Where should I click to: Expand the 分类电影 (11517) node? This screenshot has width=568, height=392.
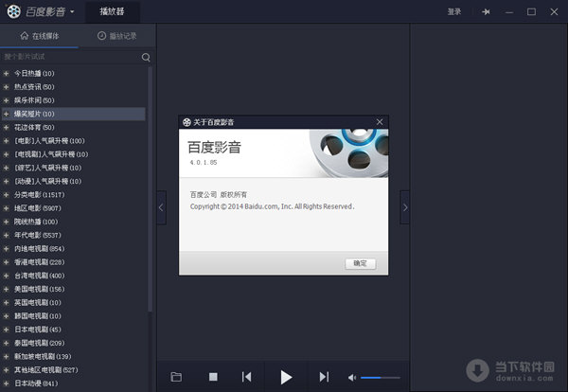(x=7, y=195)
